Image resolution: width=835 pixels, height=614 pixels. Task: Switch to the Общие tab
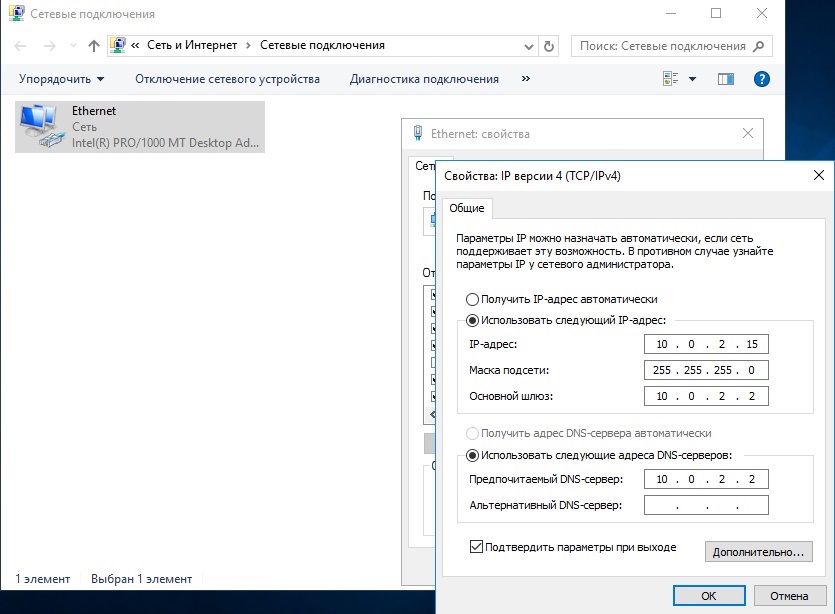(466, 208)
